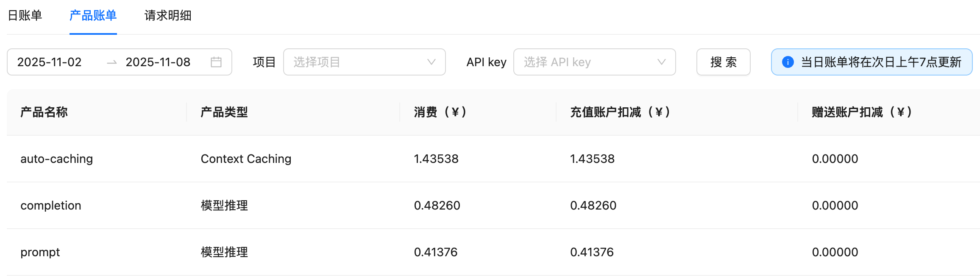The image size is (980, 280).
Task: Click 0.00000 in the completion row
Action: pos(835,205)
